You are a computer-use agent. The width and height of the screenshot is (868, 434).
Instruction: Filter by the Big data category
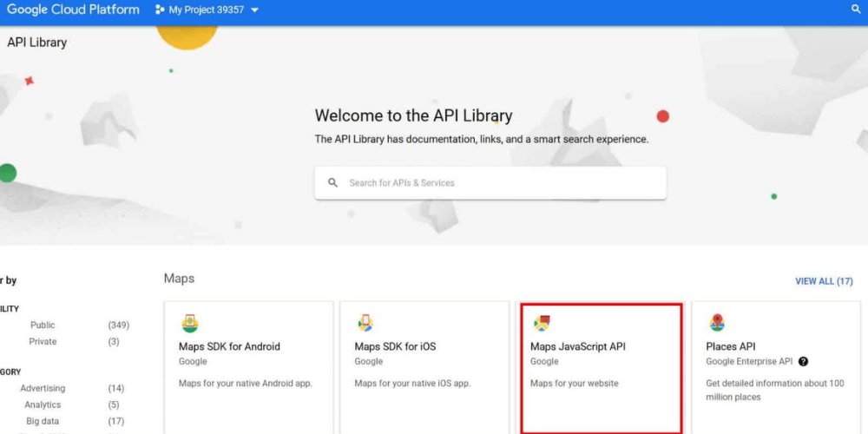point(43,421)
